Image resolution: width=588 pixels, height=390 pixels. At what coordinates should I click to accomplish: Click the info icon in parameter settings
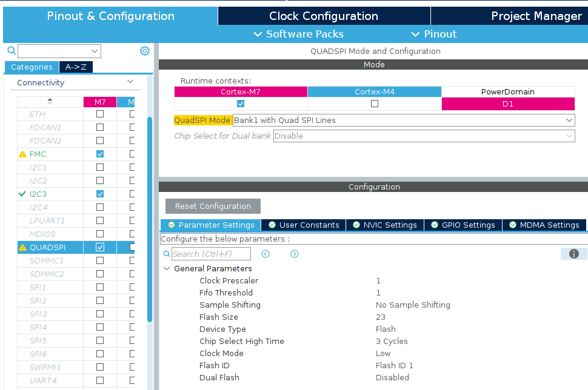[573, 254]
